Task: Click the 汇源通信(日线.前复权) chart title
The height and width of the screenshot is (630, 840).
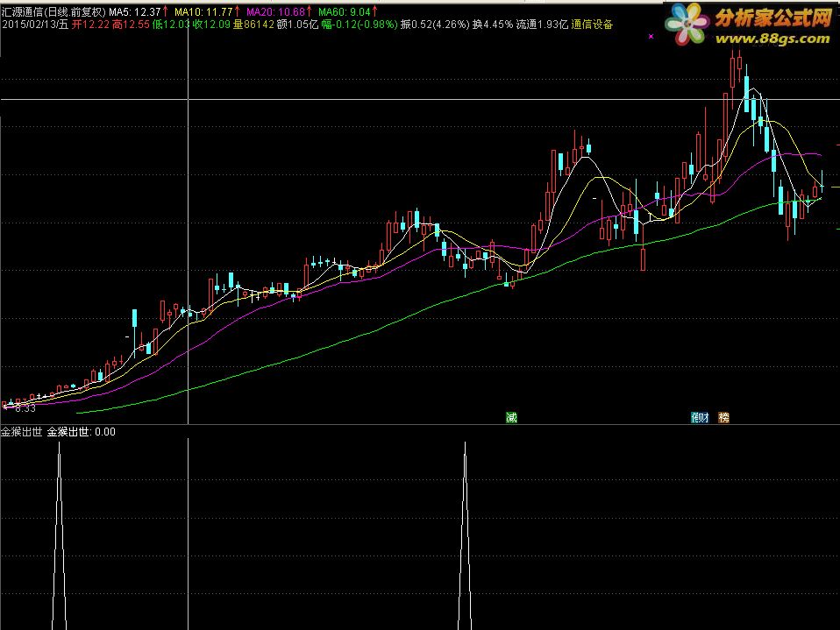Action: point(53,11)
